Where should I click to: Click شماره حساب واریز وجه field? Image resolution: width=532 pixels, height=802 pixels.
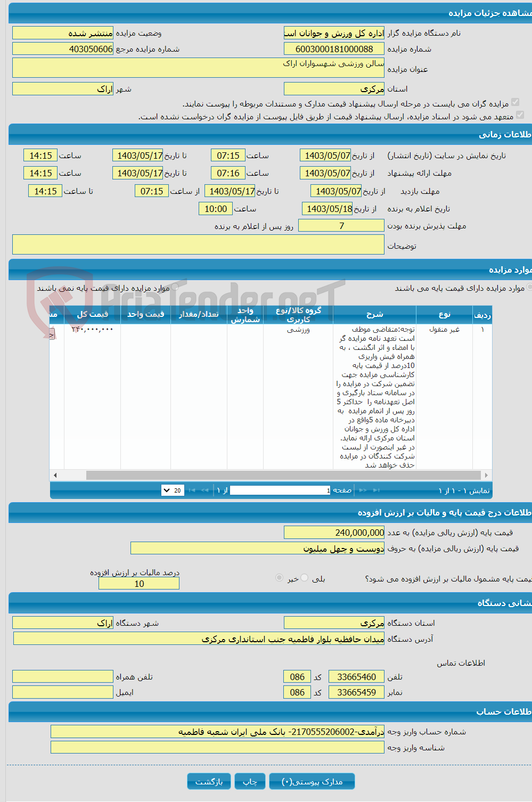217,732
